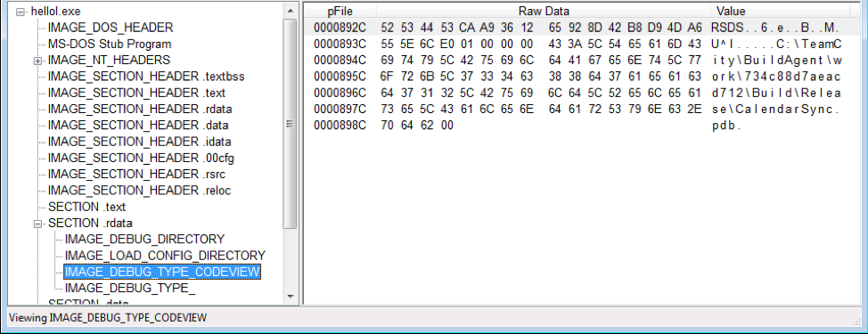
Task: Open IMAGE_DEBUG_DIRECTORY entry
Action: tap(144, 240)
